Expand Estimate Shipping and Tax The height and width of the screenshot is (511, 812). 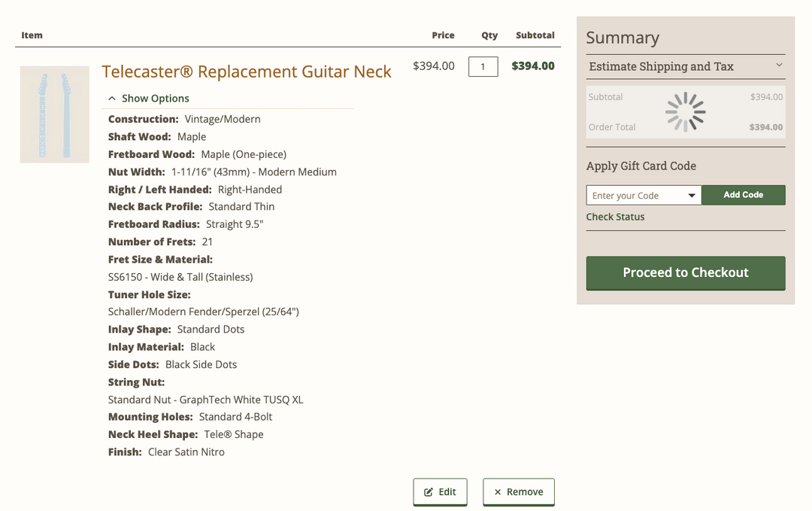click(x=686, y=66)
